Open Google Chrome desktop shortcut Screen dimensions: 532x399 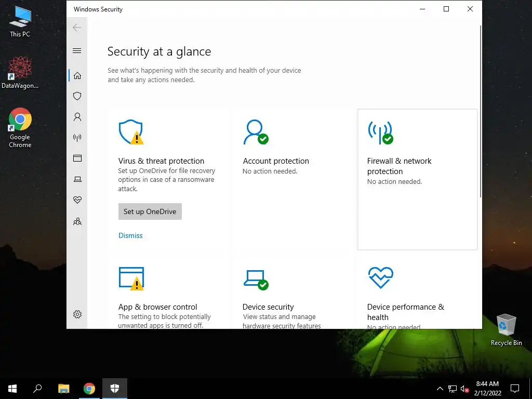[20, 128]
